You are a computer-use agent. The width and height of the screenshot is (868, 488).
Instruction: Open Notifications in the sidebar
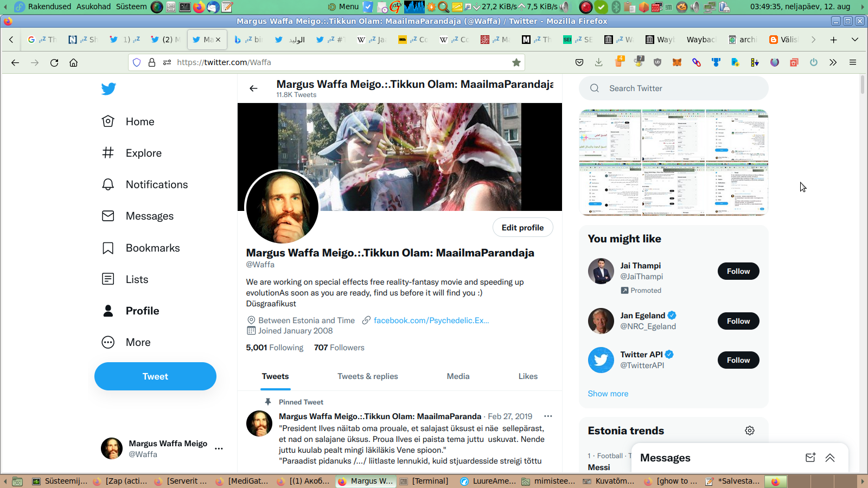click(x=144, y=184)
